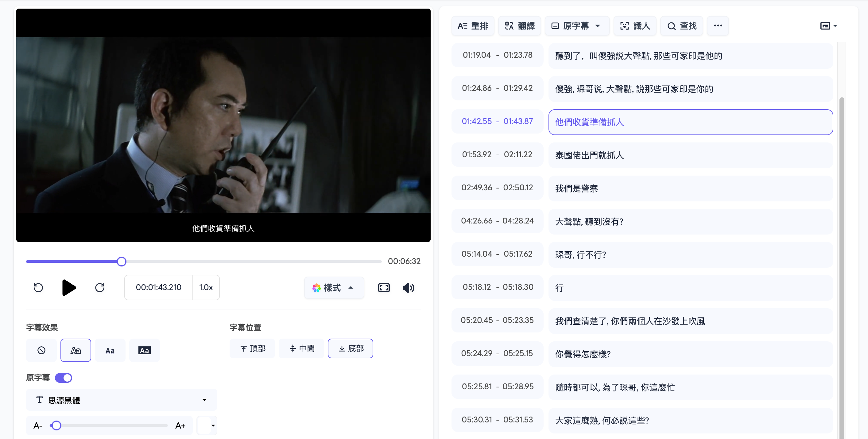The height and width of the screenshot is (439, 868).
Task: Expand the 原字幕 dropdown in toolbar
Action: click(577, 25)
